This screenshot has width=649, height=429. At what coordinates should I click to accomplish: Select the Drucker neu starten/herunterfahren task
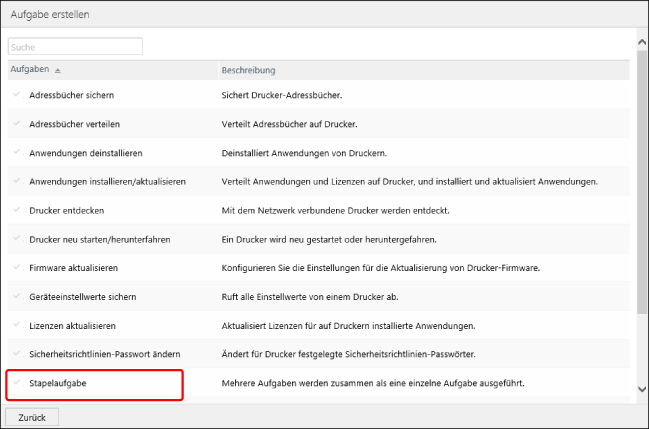pos(103,240)
